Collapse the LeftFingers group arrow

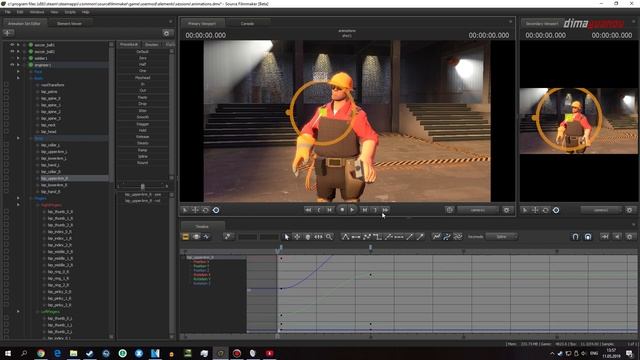[x=18, y=311]
